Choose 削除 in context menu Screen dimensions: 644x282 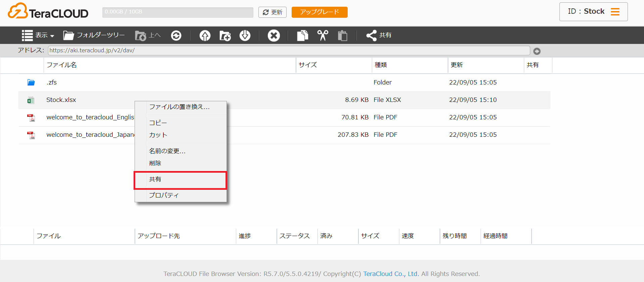pyautogui.click(x=181, y=163)
